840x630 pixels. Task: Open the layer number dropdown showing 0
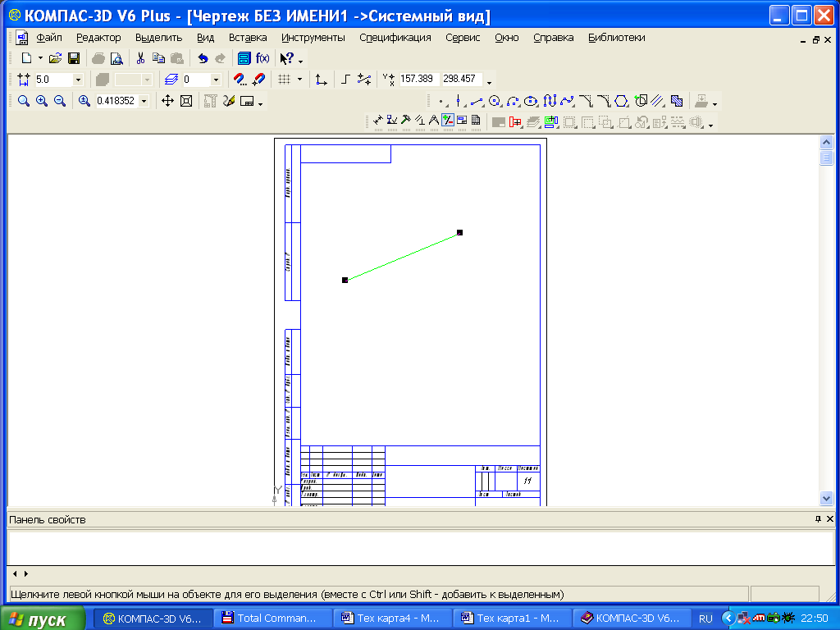[x=216, y=80]
